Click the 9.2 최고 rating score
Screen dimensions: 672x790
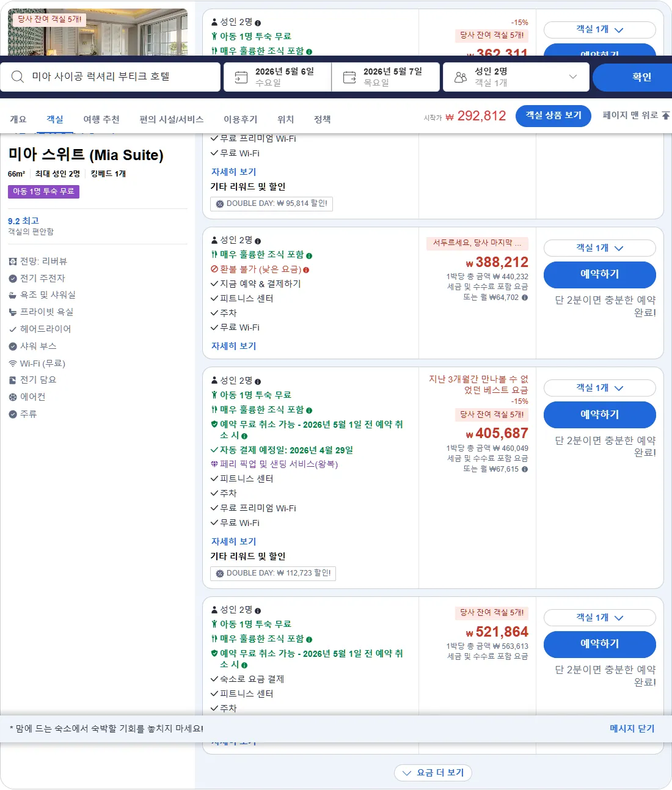[23, 221]
